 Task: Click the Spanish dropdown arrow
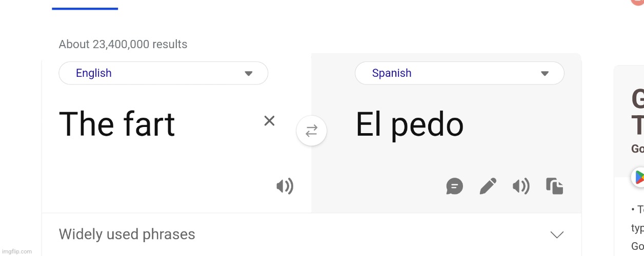tap(545, 74)
